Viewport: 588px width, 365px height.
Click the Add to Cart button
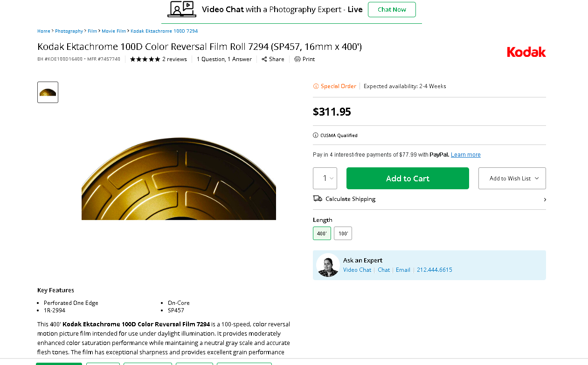pos(408,178)
